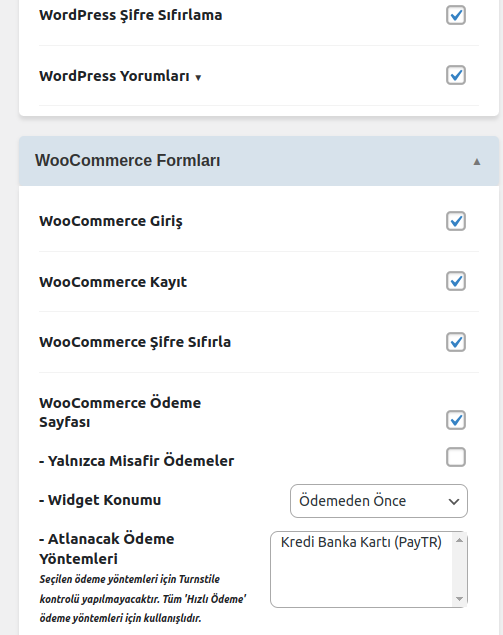Open the Widget Konumu dropdown

click(379, 501)
